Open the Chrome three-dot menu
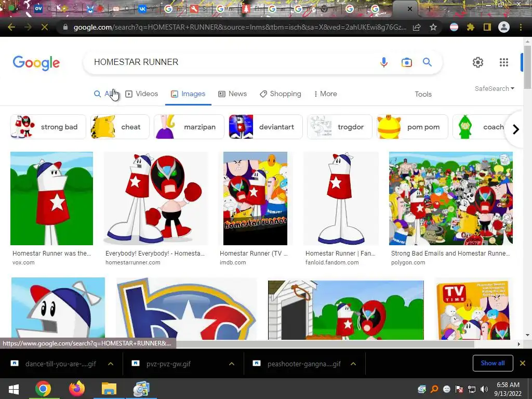 521,27
